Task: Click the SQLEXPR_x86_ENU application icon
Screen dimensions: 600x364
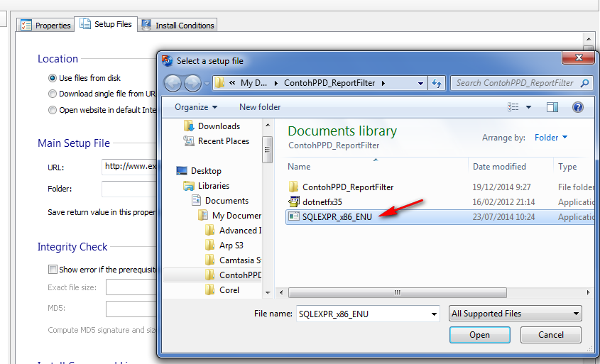Action: point(293,217)
